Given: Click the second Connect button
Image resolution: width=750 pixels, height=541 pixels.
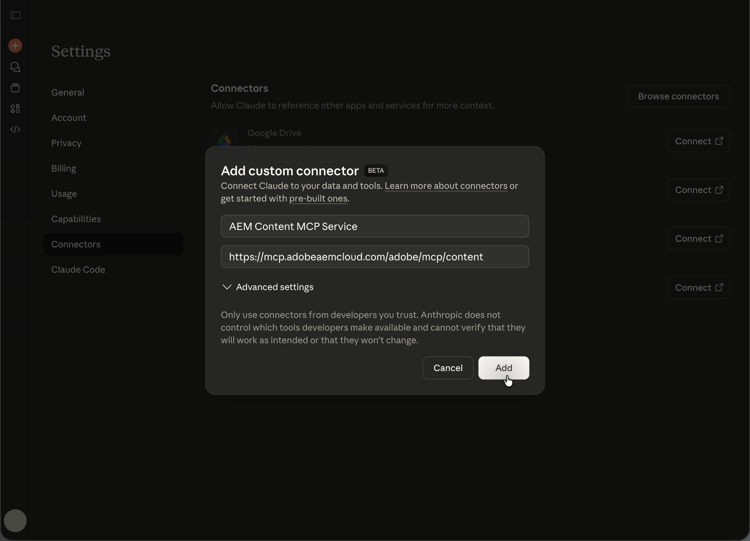Looking at the screenshot, I should [x=698, y=190].
